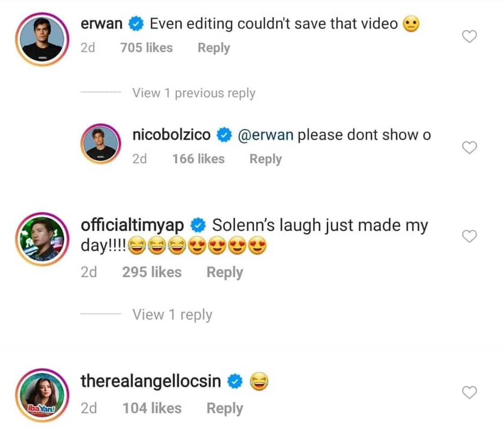Show the hidden reply under officialtimyap's comment
Viewport: 504px width, 445px height.
(x=172, y=314)
